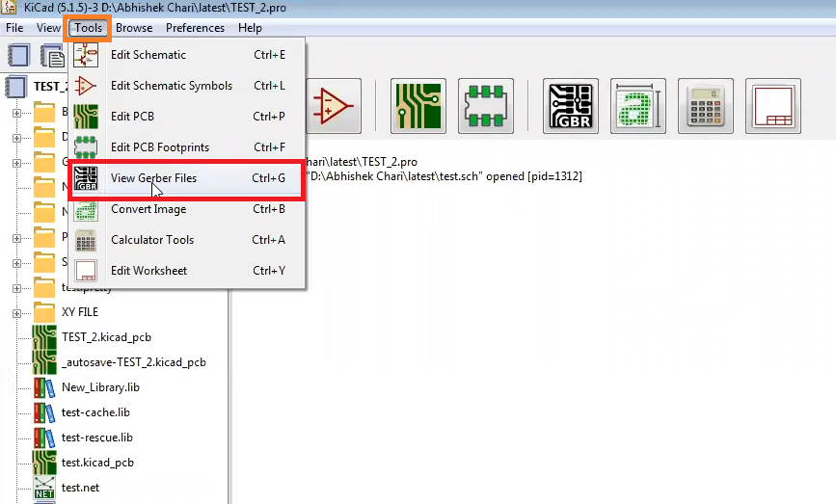The height and width of the screenshot is (504, 836).
Task: Expand the XY FILE folder
Action: 16,313
